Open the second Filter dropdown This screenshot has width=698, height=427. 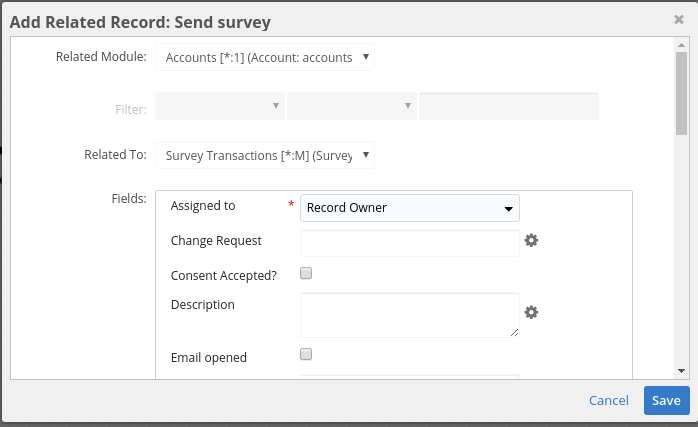coord(352,106)
